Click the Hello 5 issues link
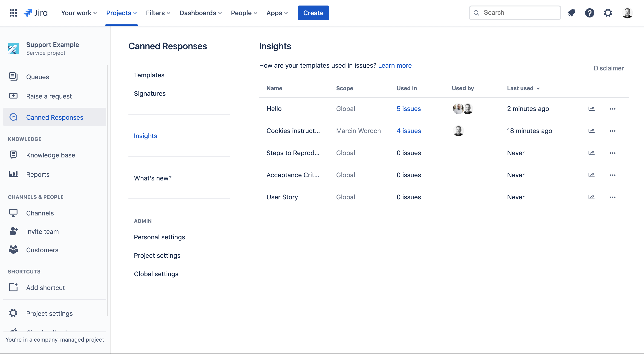Viewport: 644px width, 354px height. 408,108
